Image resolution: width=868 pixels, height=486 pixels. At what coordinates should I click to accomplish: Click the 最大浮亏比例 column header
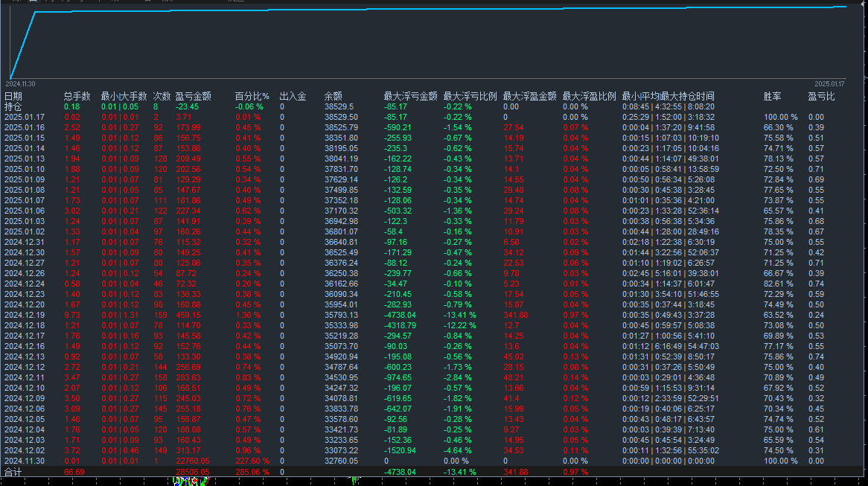pyautogui.click(x=470, y=96)
